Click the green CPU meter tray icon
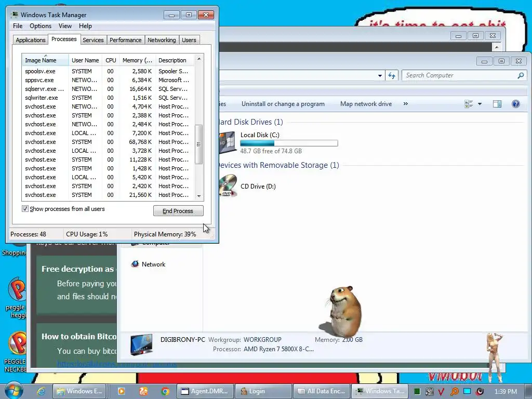Viewport: 532px width, 399px height. click(417, 392)
